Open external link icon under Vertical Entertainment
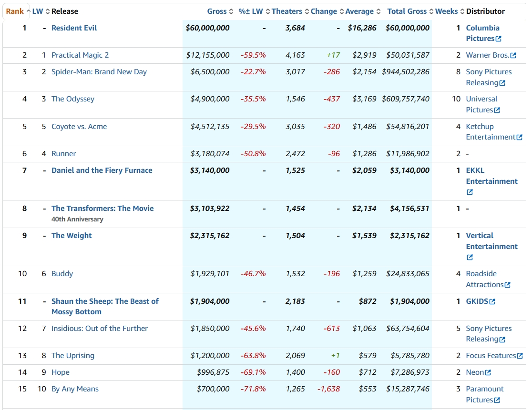The height and width of the screenshot is (410, 532). coord(470,257)
